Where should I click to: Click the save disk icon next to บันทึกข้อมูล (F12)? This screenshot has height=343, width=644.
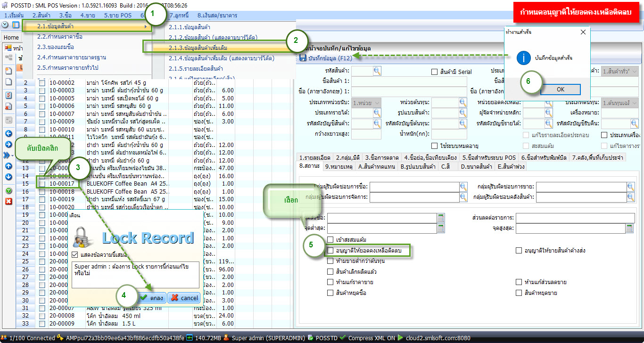(x=303, y=58)
